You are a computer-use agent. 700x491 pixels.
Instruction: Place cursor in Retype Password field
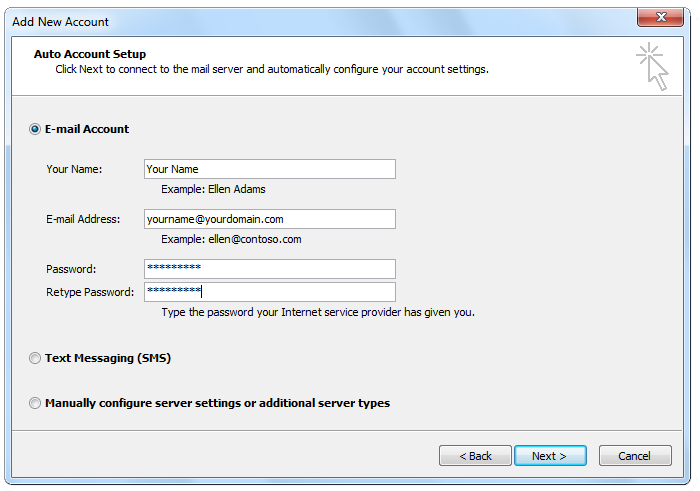270,292
